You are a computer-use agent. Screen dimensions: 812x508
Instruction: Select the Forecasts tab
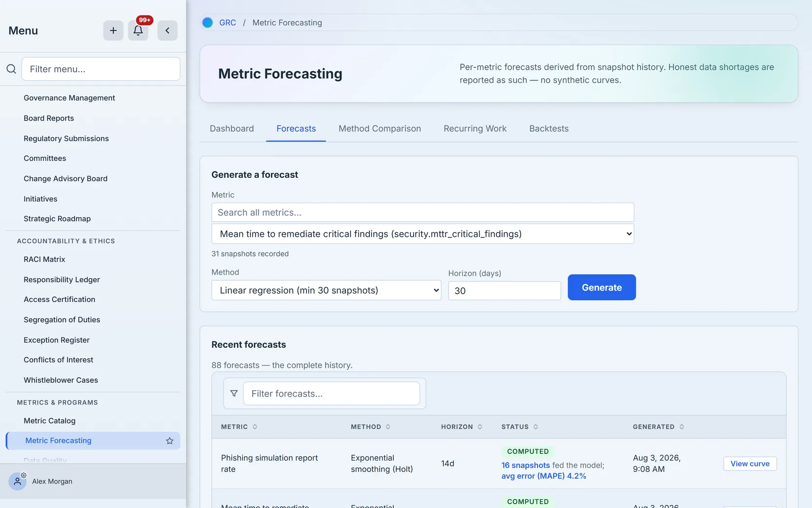coord(296,128)
